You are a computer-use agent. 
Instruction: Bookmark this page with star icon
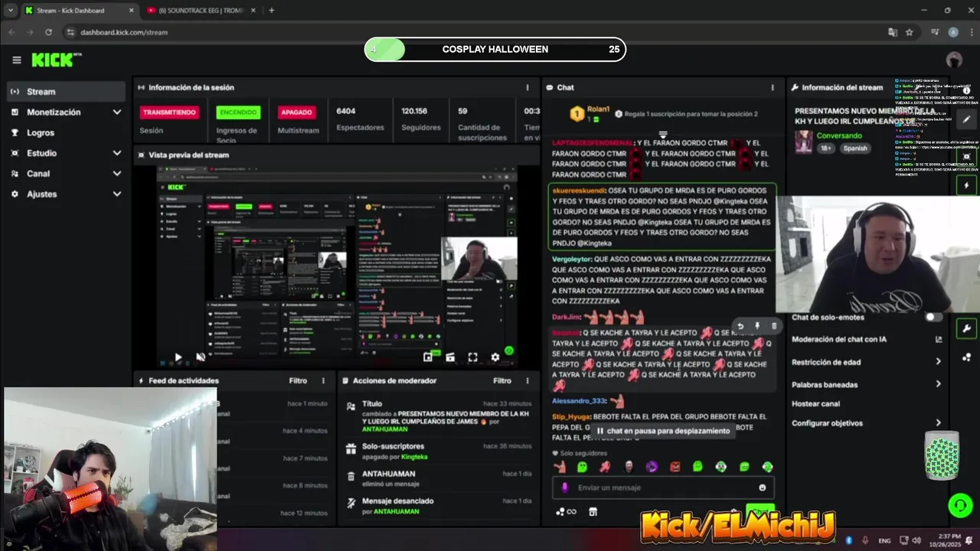[x=909, y=32]
